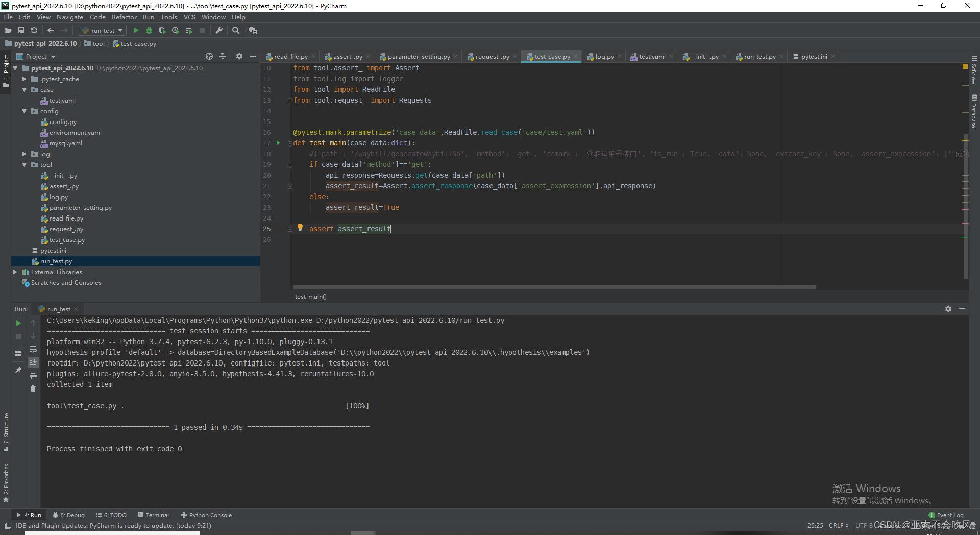Toggle the Favorites tool window side tab

tap(6, 483)
